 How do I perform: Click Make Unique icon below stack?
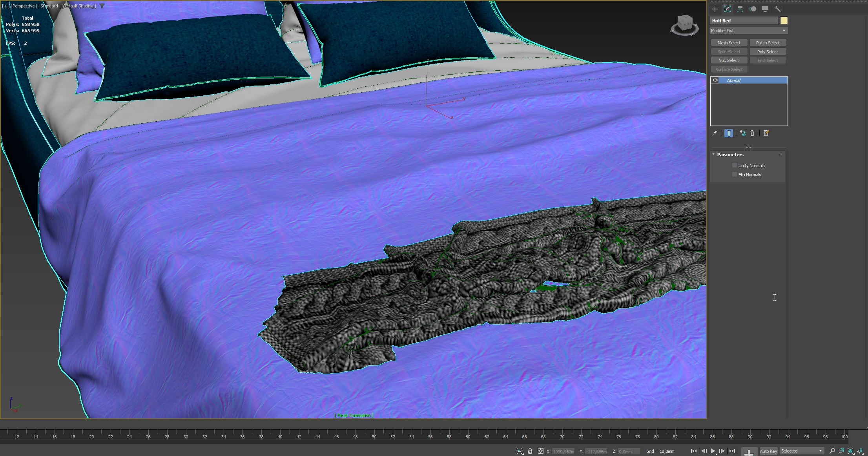[x=742, y=133]
